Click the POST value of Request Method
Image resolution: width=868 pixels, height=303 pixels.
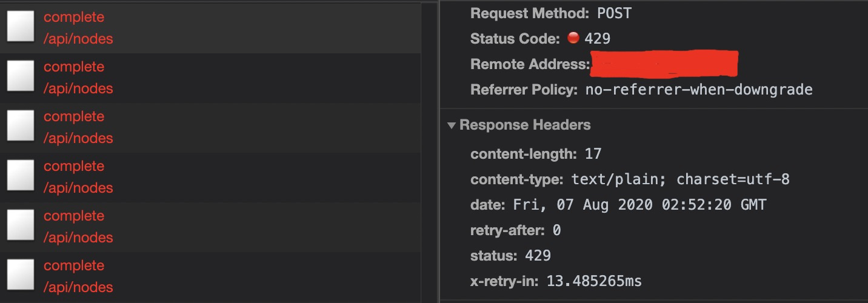coord(614,13)
